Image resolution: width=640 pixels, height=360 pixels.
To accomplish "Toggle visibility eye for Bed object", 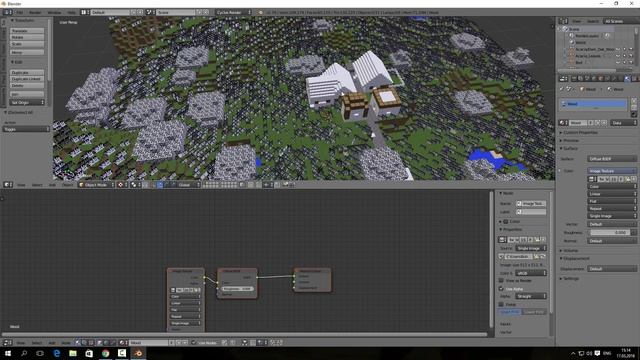I will (618, 62).
